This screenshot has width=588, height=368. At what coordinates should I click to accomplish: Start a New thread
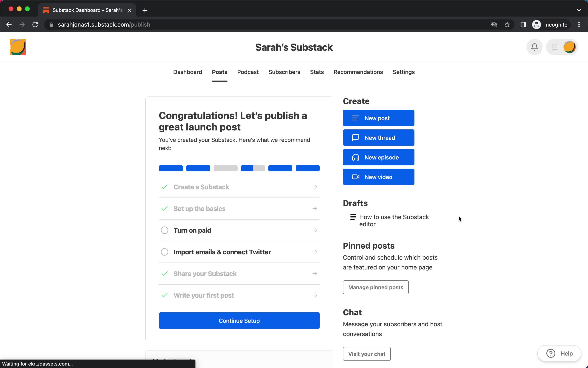coord(379,138)
